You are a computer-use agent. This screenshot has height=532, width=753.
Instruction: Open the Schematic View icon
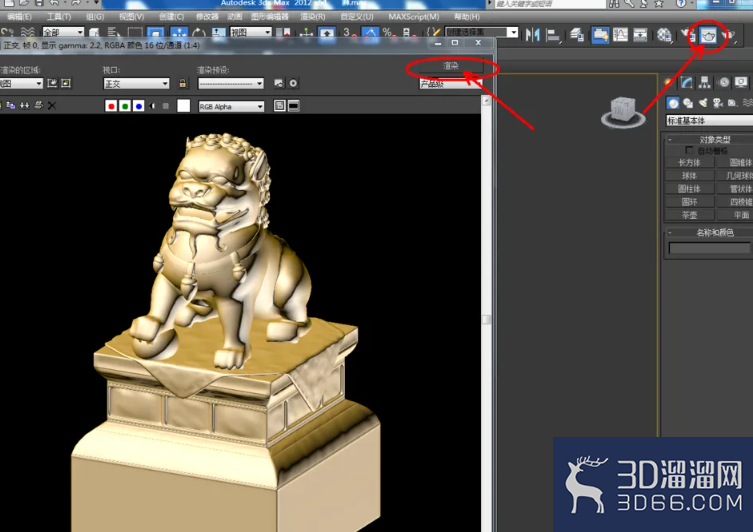pyautogui.click(x=640, y=35)
